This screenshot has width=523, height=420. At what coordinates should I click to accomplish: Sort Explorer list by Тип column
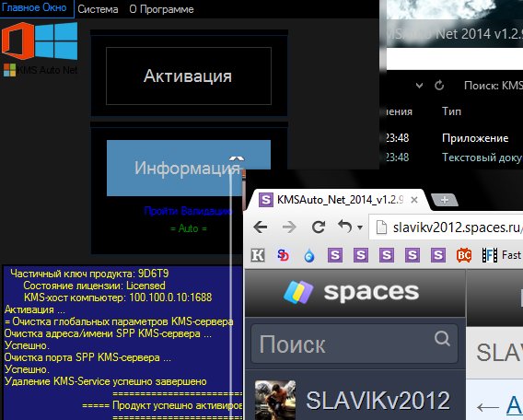451,111
